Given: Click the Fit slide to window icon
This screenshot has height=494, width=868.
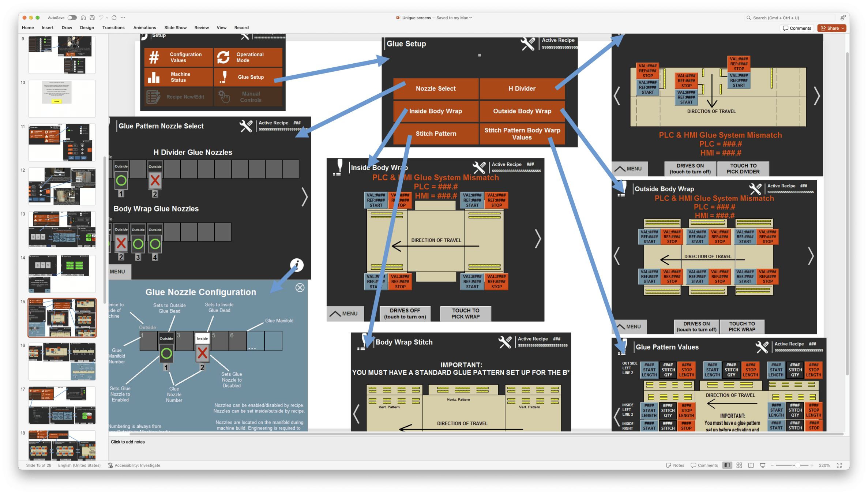Looking at the screenshot, I should click(x=839, y=465).
